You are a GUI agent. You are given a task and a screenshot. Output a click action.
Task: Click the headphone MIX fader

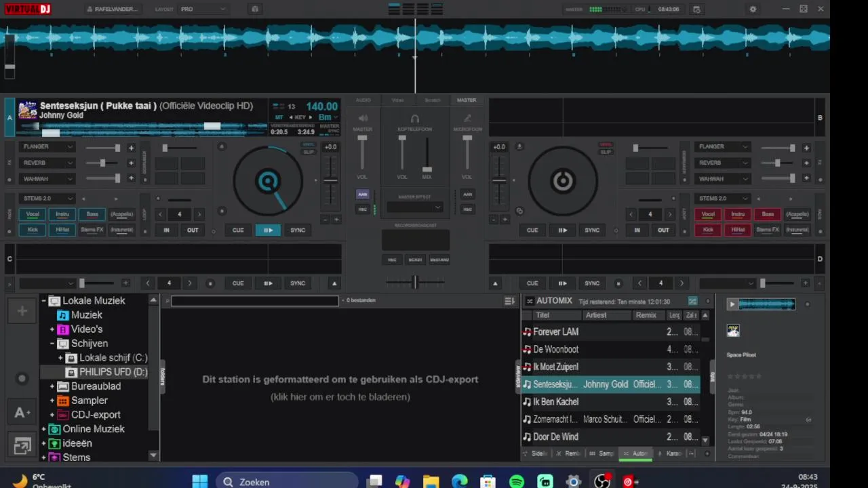coord(427,169)
